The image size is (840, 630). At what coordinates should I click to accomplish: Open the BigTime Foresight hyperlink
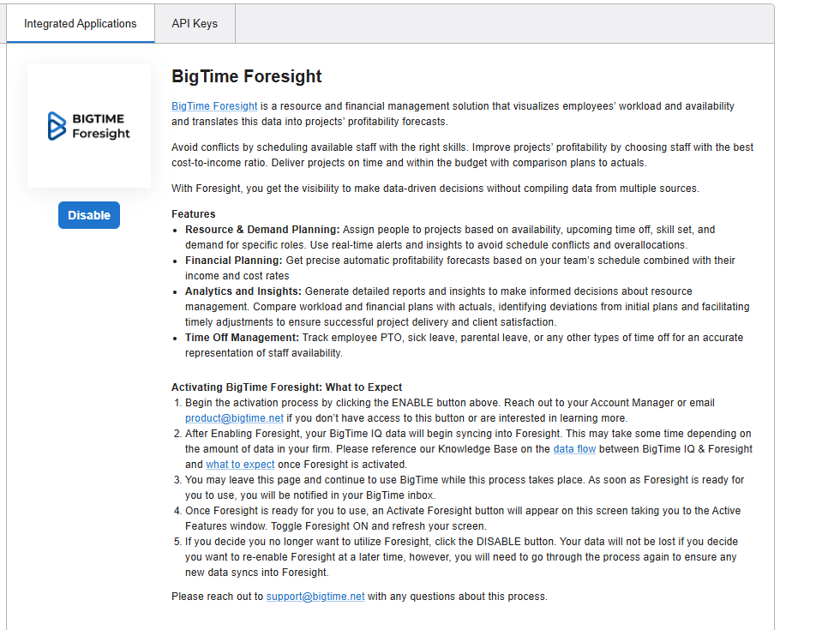(214, 106)
